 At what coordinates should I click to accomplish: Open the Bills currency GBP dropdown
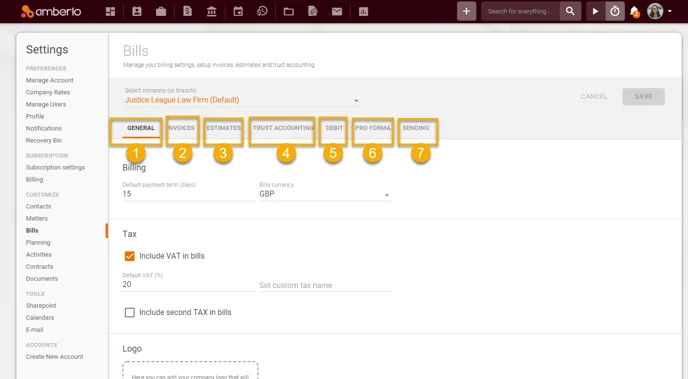coord(324,194)
